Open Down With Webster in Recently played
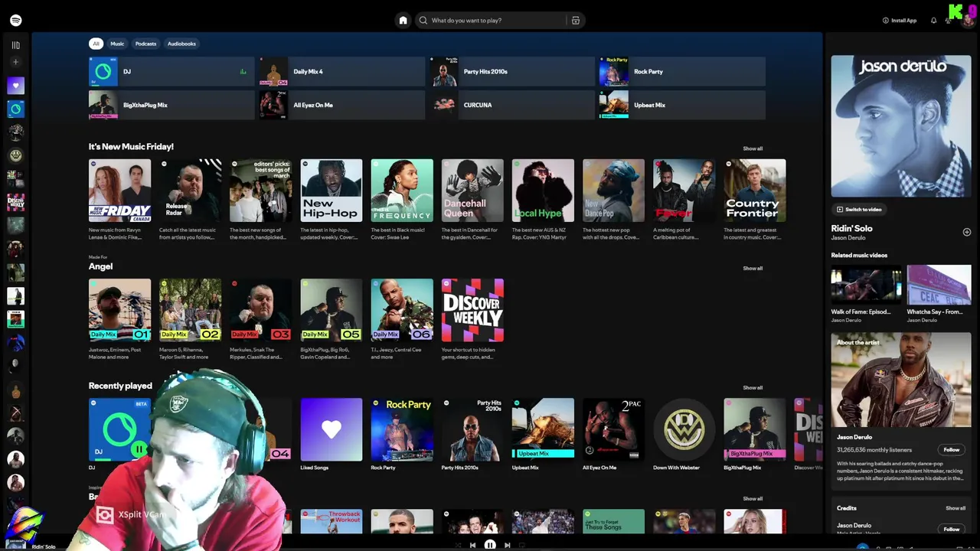The image size is (980, 551). pos(684,429)
